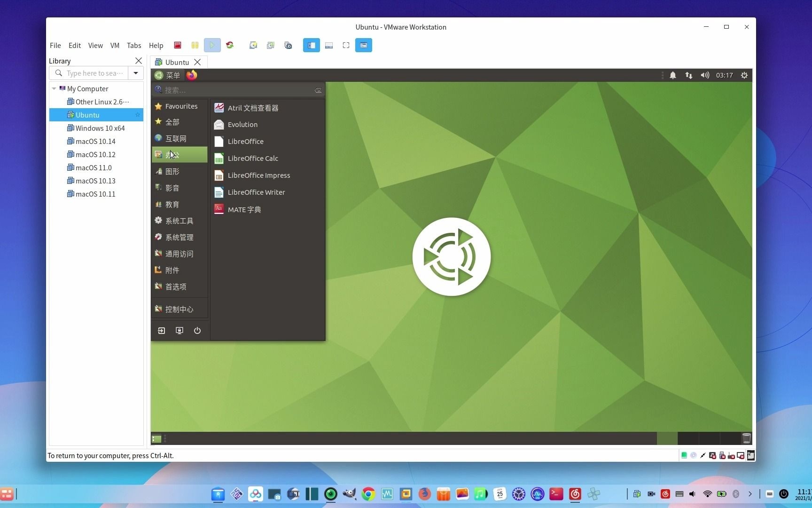Image resolution: width=812 pixels, height=508 pixels.
Task: Open the search options dropdown beside the Library search
Action: (136, 73)
